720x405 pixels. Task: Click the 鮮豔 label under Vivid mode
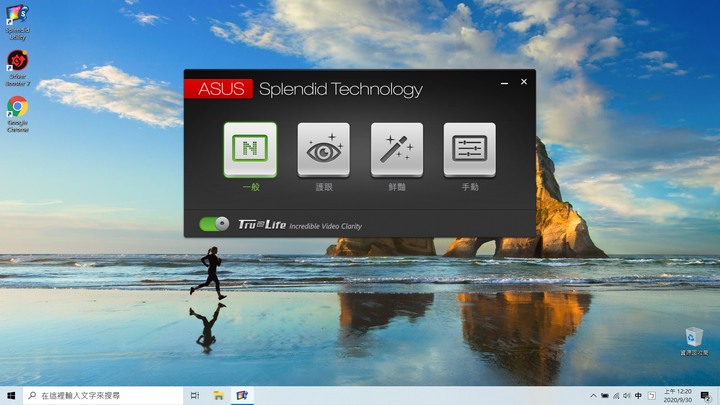coord(397,187)
